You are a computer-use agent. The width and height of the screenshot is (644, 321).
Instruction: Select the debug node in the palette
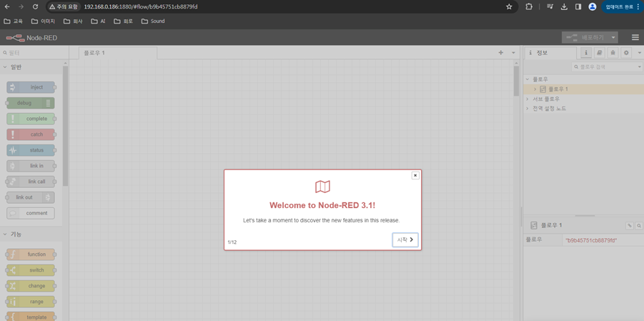click(31, 103)
